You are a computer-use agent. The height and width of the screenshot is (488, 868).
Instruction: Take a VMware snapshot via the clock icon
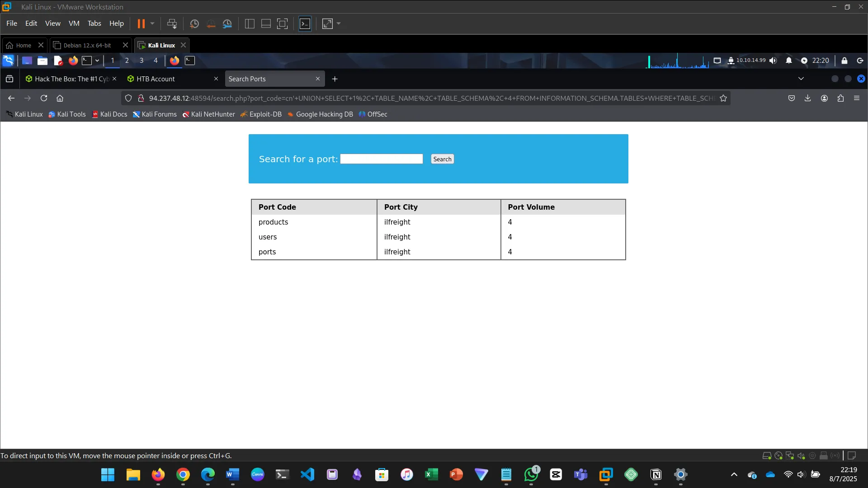click(194, 23)
